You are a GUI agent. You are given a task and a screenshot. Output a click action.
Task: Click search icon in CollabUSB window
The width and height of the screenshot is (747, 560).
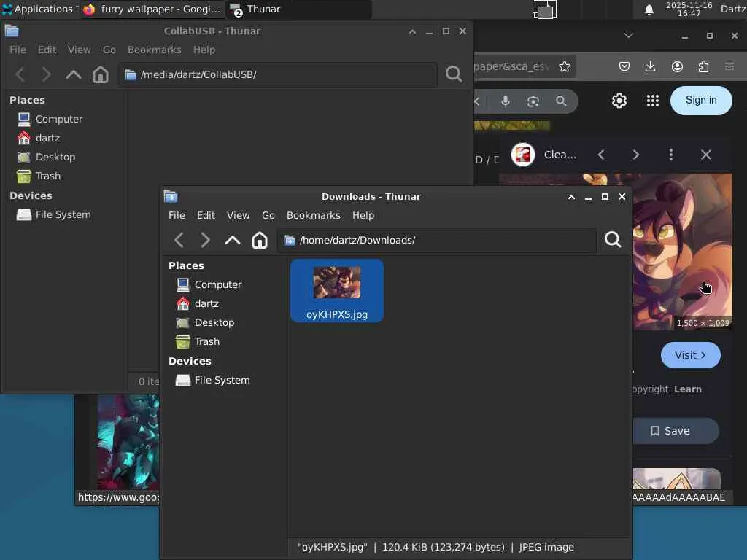coord(454,74)
